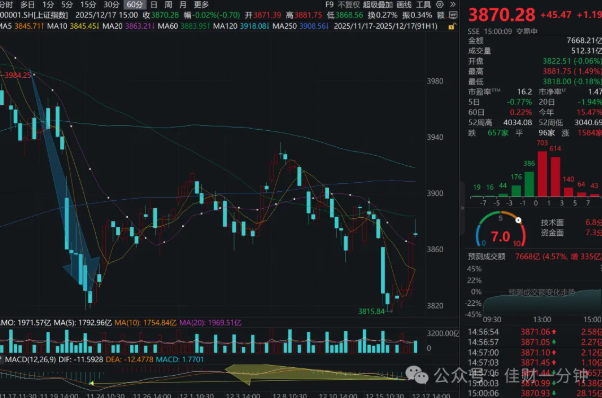This screenshot has width=602, height=398.
Task: Click the 14:56:54 tick row
Action: [x=535, y=332]
